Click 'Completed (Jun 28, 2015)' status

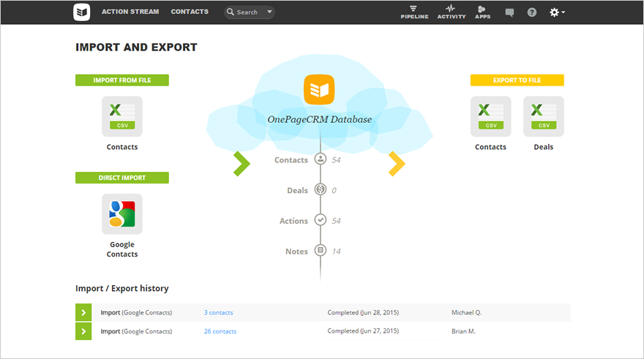point(363,313)
